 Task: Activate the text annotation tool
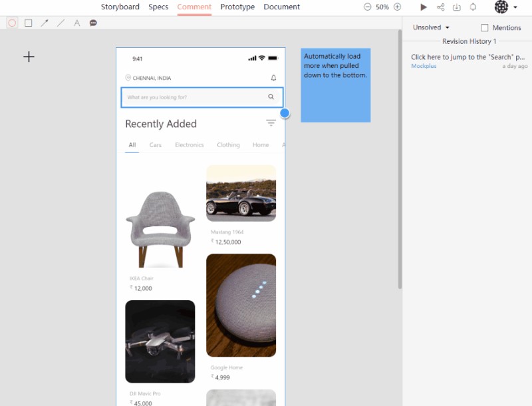pyautogui.click(x=76, y=23)
